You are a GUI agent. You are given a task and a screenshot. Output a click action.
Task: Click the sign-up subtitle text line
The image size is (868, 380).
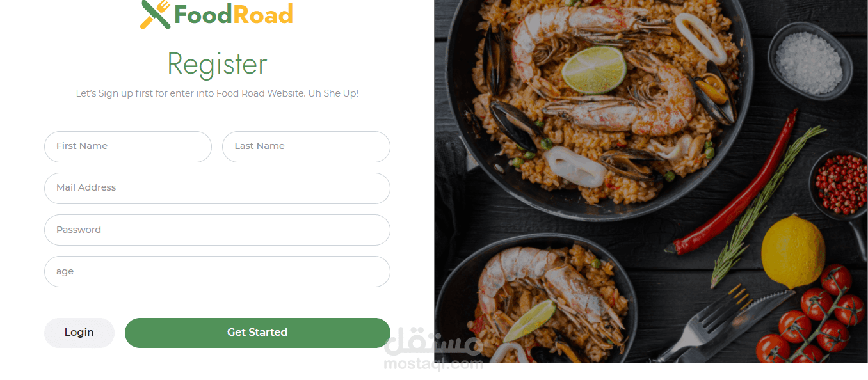pos(217,93)
